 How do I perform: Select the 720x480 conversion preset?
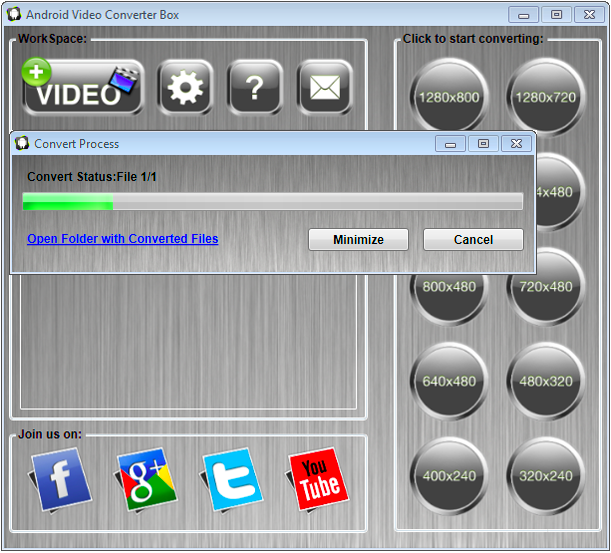coord(546,286)
